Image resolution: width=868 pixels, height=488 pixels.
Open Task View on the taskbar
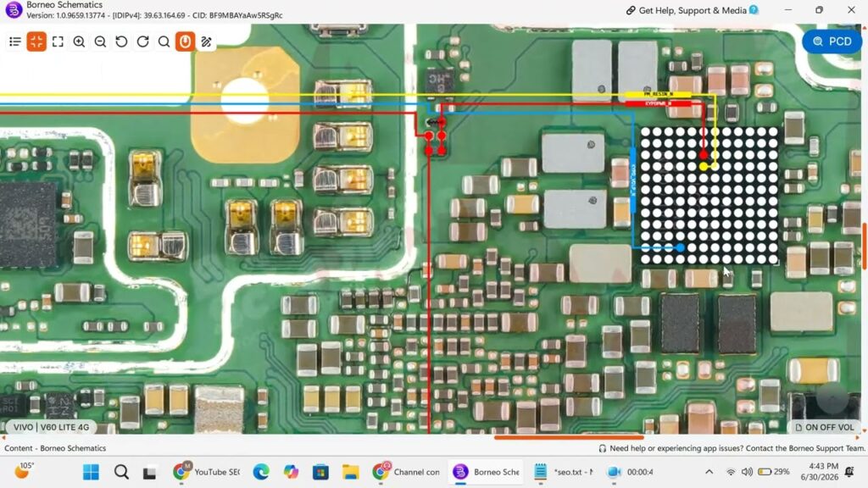point(149,473)
